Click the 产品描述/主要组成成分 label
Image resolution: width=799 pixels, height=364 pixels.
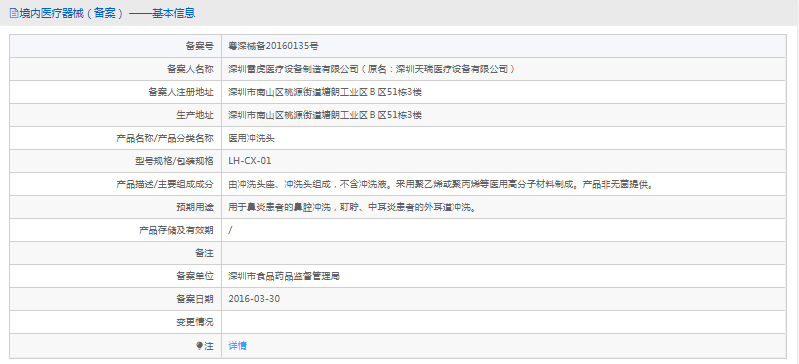pos(165,184)
